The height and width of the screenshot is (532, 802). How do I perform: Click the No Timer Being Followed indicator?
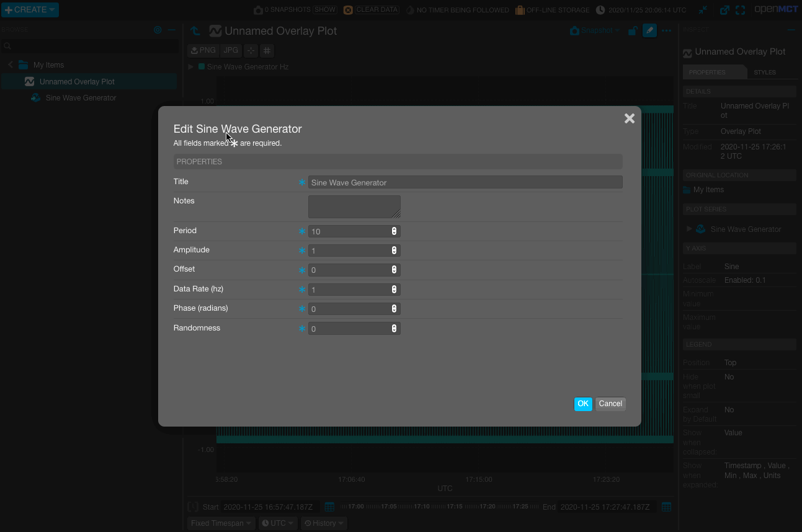(458, 10)
